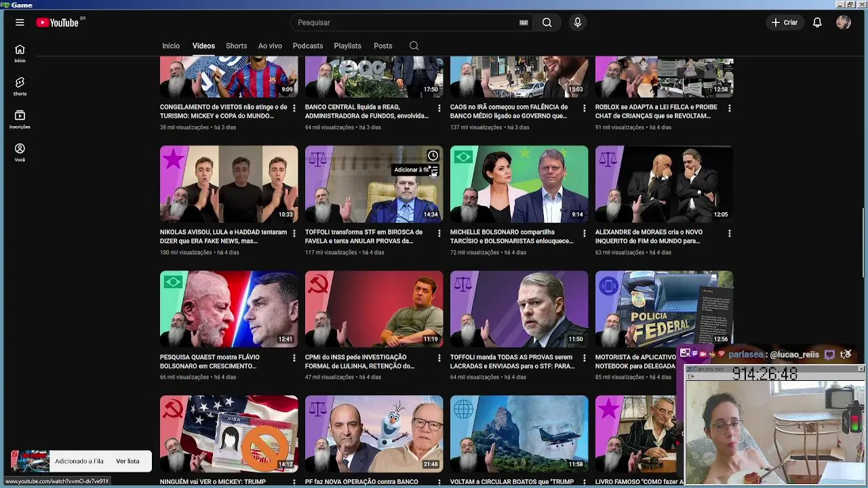868x488 pixels.
Task: Open the Posts tab
Action: pyautogui.click(x=382, y=46)
